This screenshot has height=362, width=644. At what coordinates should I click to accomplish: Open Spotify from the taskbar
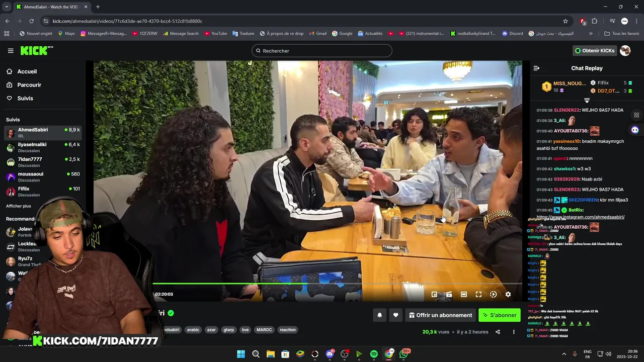[374, 354]
